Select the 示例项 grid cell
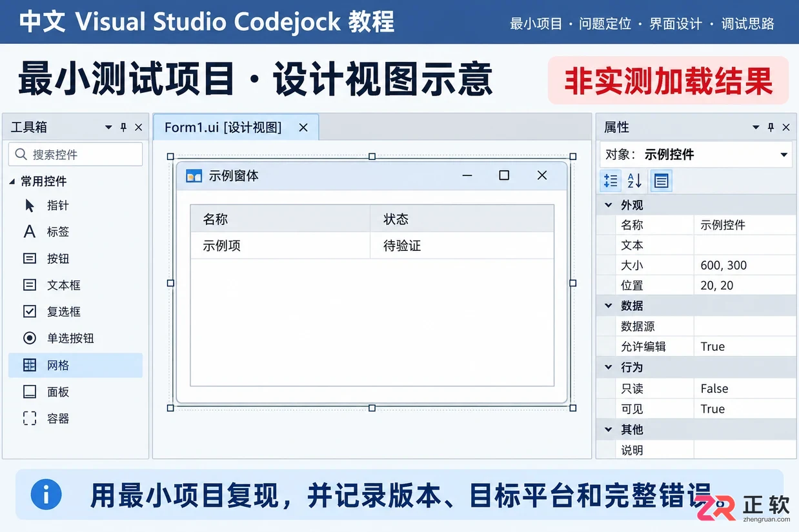799x532 pixels. click(280, 246)
